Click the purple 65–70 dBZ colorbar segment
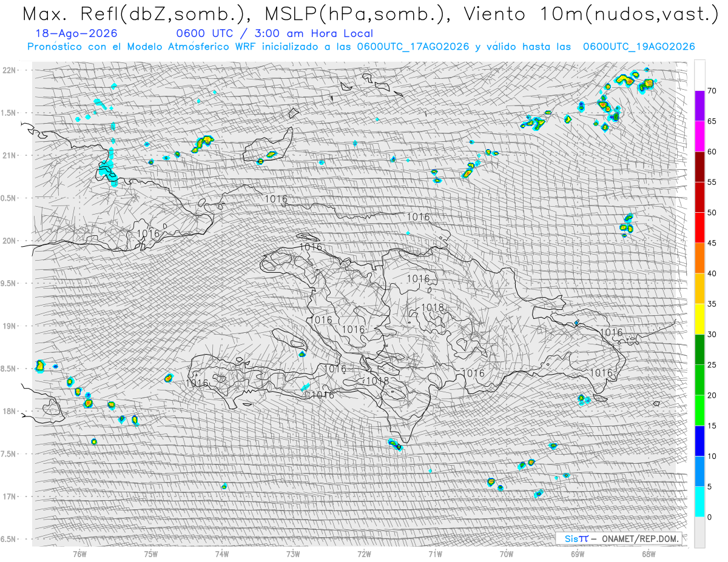Image resolution: width=728 pixels, height=562 pixels. coord(699,106)
